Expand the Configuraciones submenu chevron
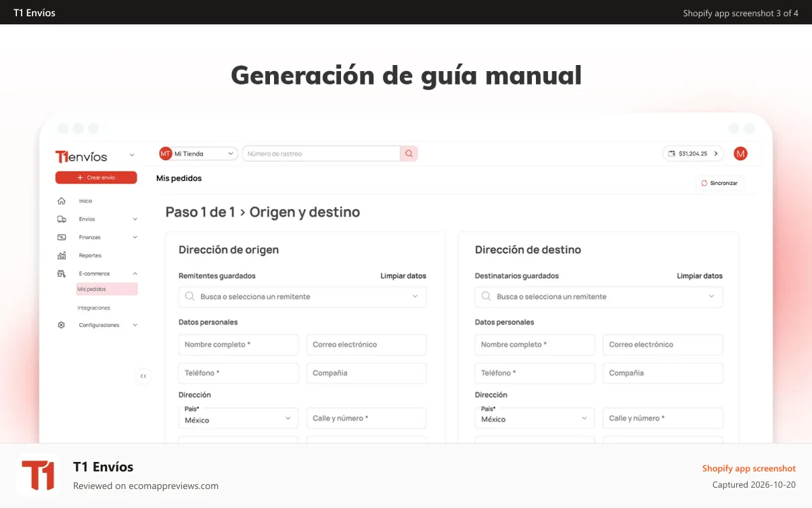The height and width of the screenshot is (508, 812). tap(135, 325)
